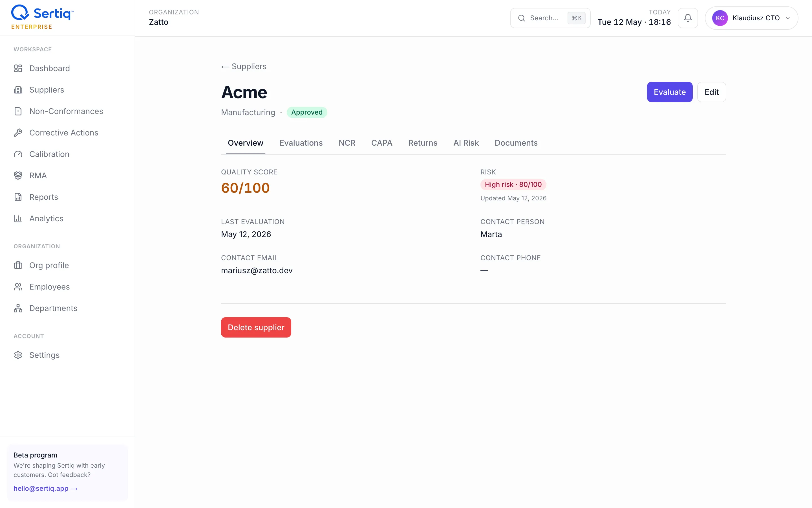Open notifications via the bell icon
The height and width of the screenshot is (508, 812).
click(688, 18)
